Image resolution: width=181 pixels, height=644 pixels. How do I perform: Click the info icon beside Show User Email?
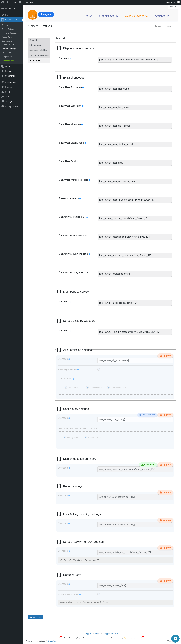[x=78, y=162]
